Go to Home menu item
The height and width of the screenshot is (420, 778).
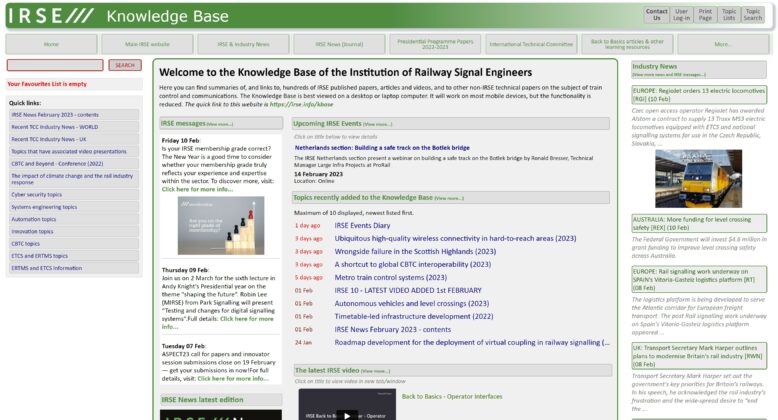(x=51, y=44)
